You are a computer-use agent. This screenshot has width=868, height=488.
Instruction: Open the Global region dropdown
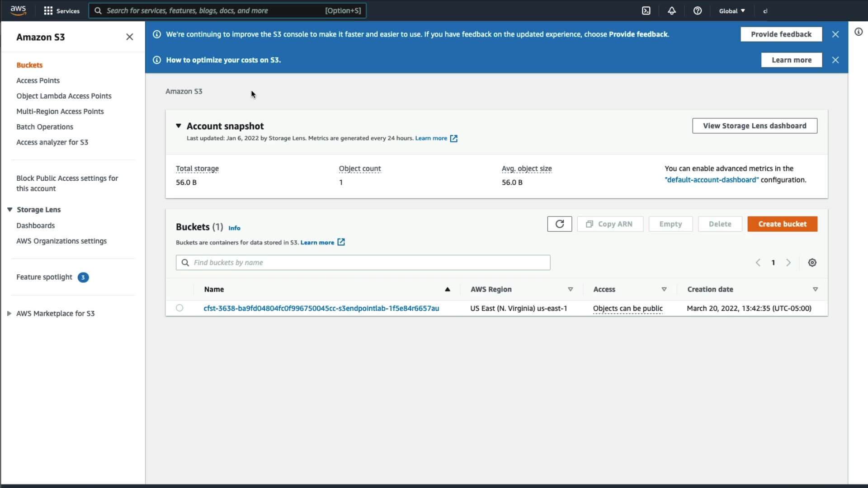click(732, 11)
